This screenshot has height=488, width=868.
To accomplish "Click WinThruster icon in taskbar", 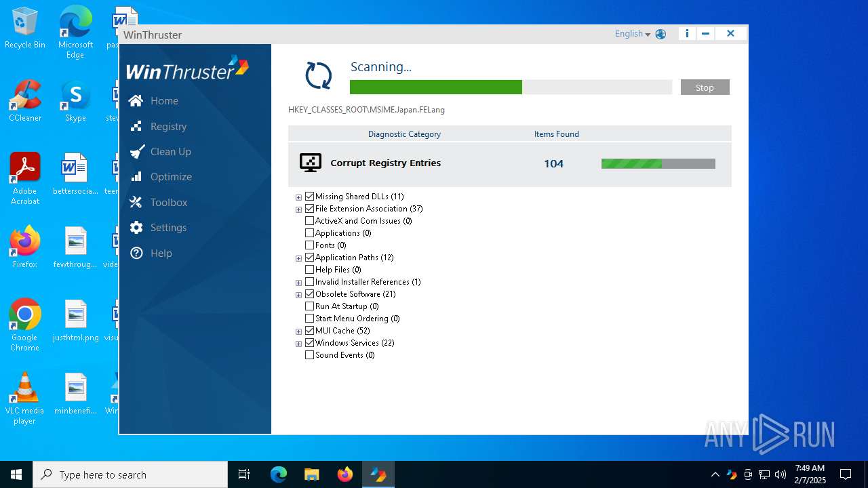I will 378,474.
